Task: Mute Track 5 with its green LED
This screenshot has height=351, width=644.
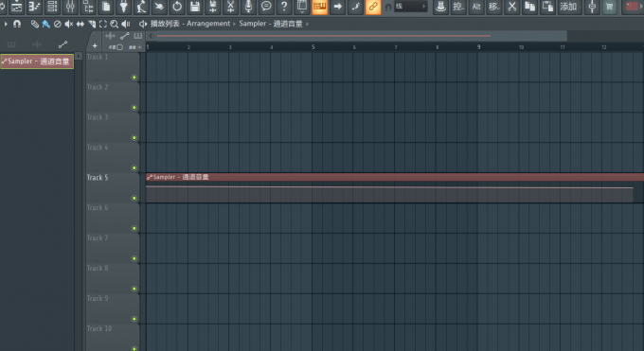Action: [x=134, y=198]
